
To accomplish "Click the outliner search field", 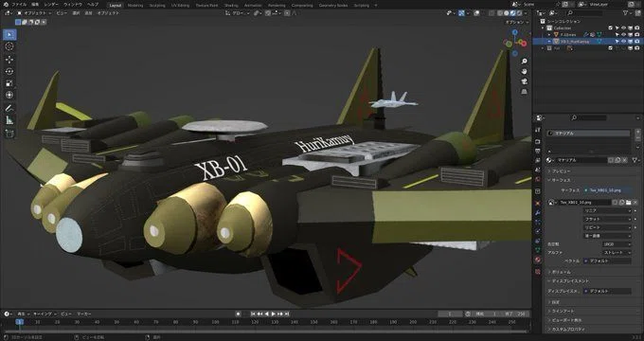I will pos(584,13).
